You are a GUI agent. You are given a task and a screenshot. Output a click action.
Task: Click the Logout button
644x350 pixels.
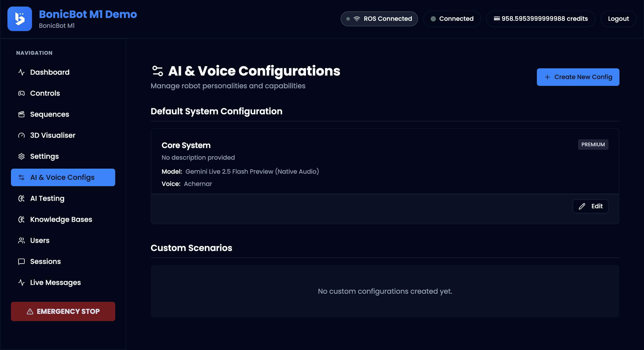pyautogui.click(x=618, y=18)
